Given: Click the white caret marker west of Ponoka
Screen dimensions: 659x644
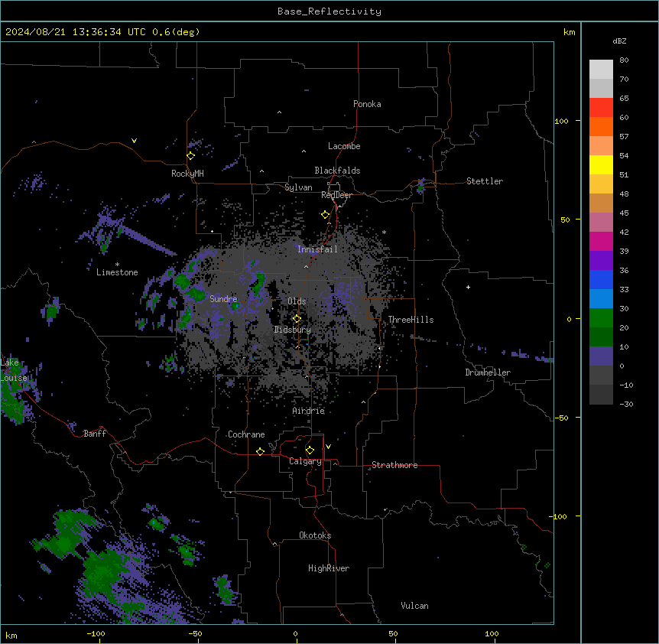Looking at the screenshot, I should 280,112.
